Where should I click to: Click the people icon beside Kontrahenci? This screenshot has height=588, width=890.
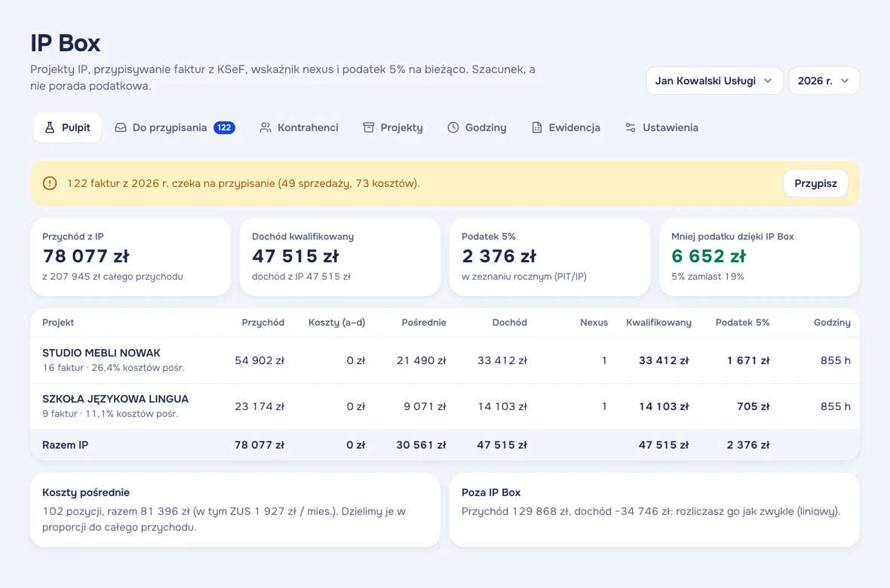[265, 127]
